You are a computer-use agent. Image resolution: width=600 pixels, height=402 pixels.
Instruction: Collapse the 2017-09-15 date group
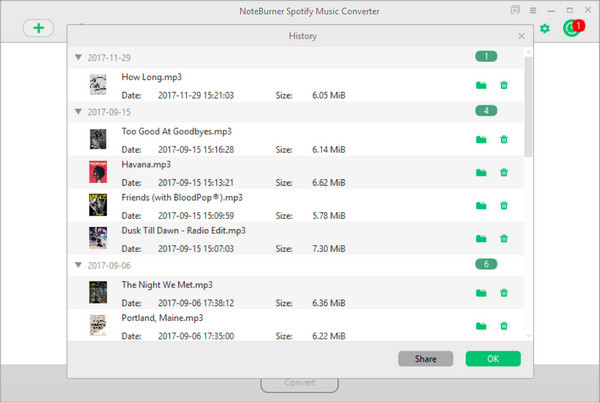(78, 112)
